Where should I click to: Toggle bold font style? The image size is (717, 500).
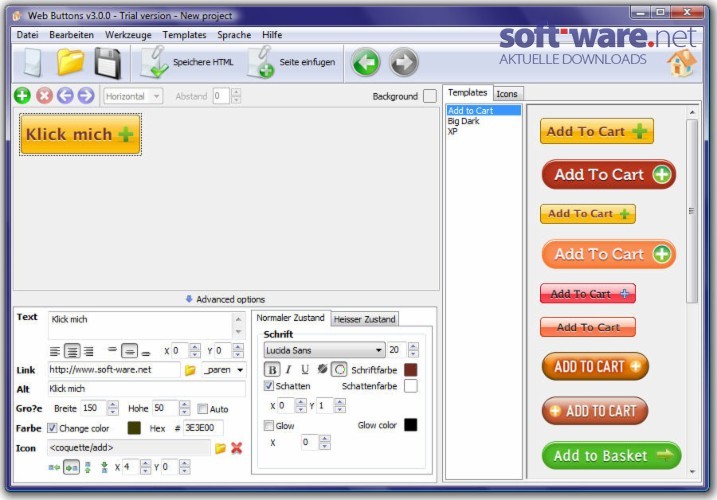pyautogui.click(x=272, y=370)
